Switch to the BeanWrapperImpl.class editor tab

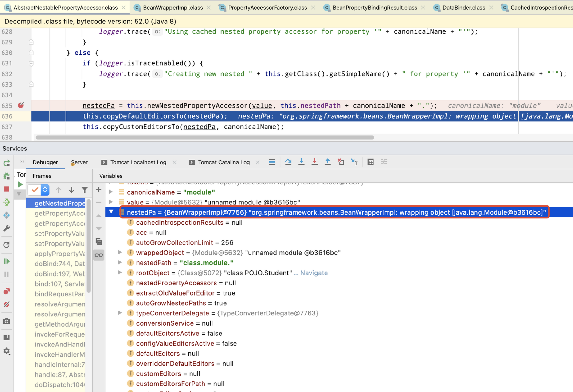tap(173, 8)
